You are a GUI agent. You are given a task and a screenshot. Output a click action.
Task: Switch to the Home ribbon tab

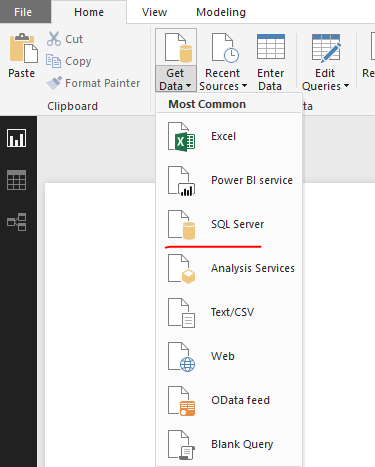pyautogui.click(x=89, y=12)
